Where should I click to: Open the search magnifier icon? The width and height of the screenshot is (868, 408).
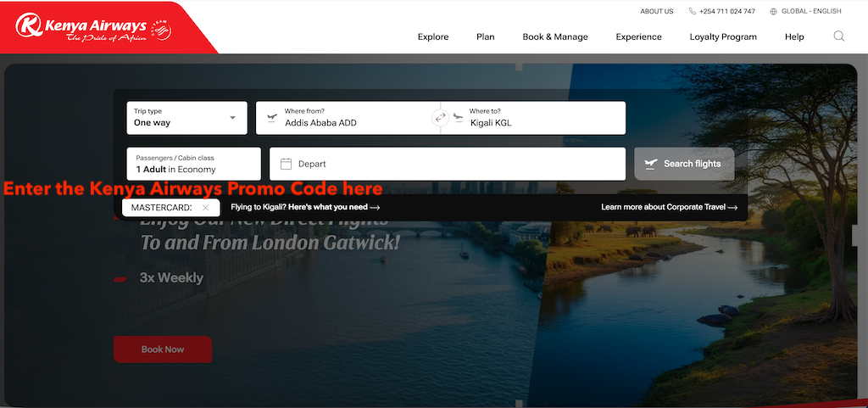pos(838,36)
